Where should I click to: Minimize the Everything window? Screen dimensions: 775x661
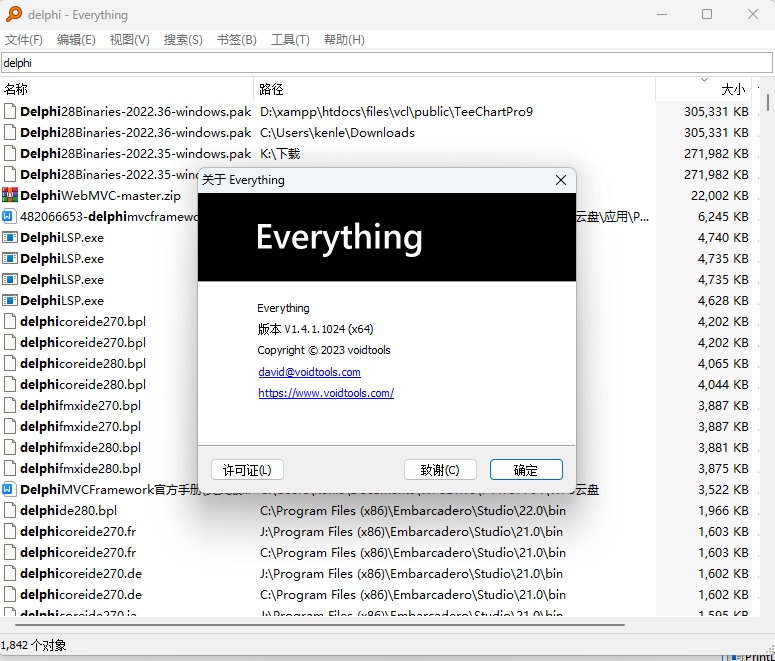pyautogui.click(x=662, y=14)
